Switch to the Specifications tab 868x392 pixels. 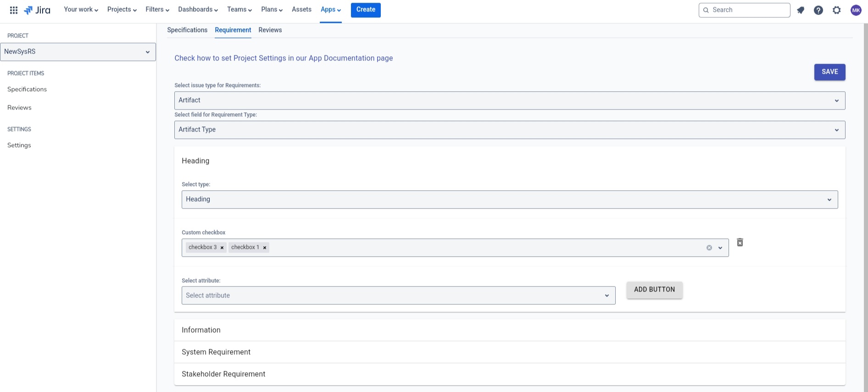click(187, 30)
